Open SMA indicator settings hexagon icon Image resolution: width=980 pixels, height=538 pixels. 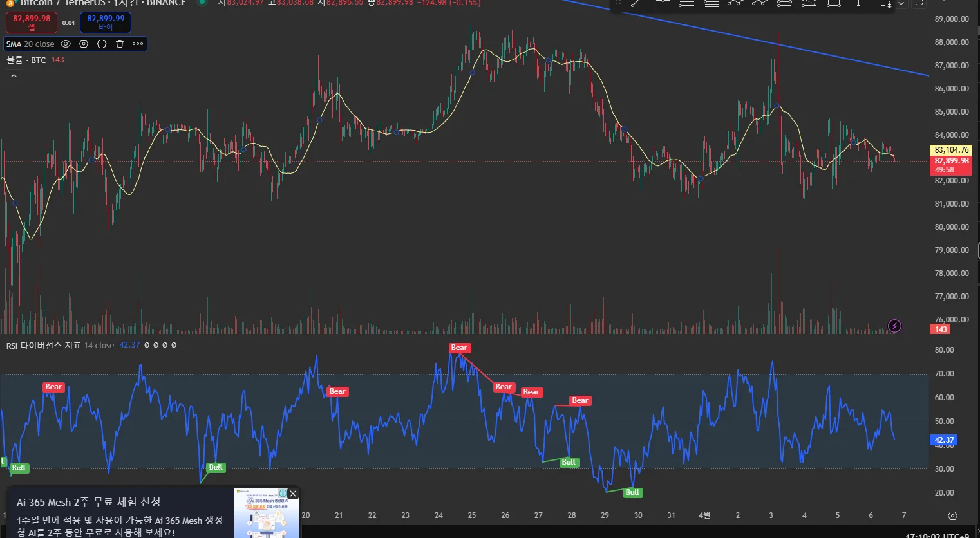point(84,44)
